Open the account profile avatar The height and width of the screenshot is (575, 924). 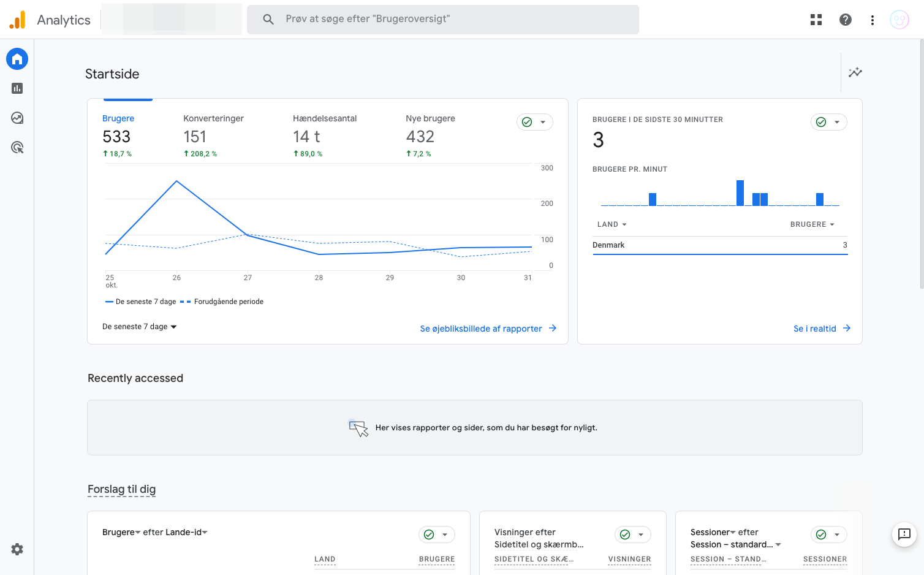tap(899, 20)
